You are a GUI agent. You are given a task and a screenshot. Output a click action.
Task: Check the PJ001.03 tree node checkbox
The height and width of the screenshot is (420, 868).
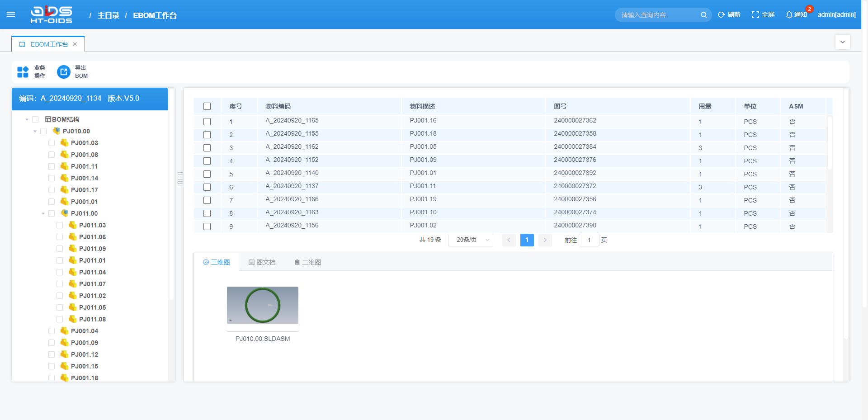tap(52, 143)
